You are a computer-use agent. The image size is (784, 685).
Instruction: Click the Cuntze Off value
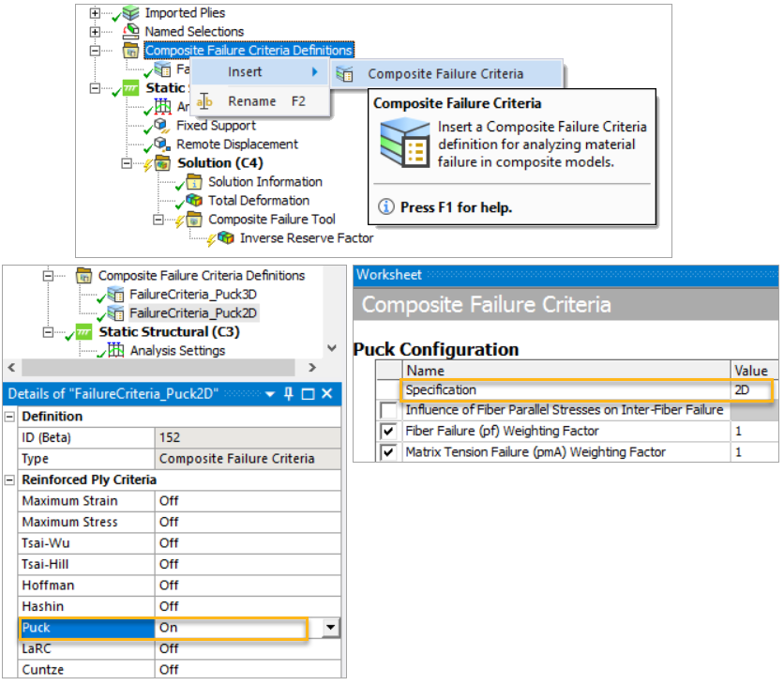(248, 669)
